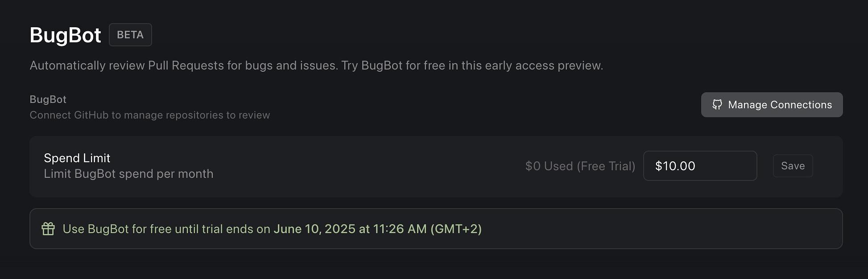This screenshot has width=868, height=279.
Task: Click the '(Free Trial)' usage text
Action: click(606, 166)
